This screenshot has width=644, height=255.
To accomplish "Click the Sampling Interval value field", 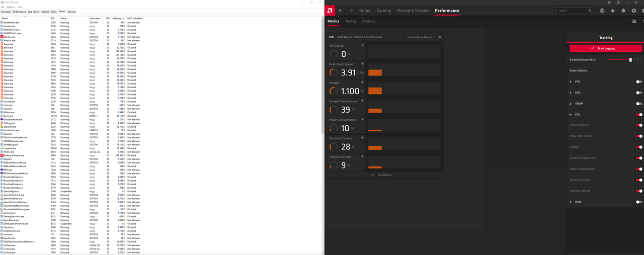I will pos(638,59).
